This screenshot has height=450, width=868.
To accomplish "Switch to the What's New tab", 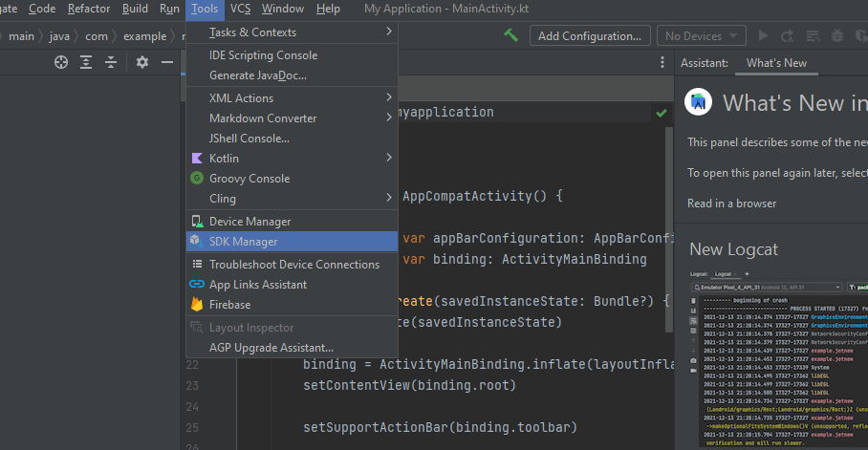I will 776,63.
